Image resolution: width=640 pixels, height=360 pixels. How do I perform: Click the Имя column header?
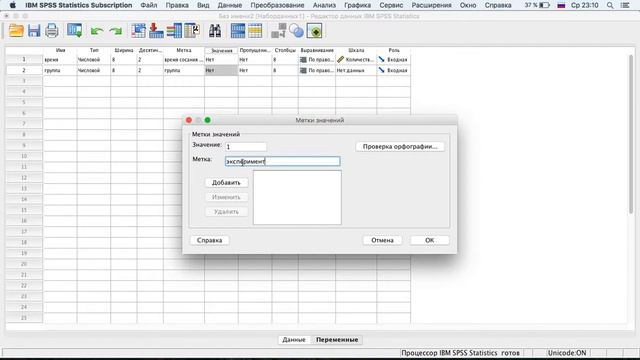[60, 50]
